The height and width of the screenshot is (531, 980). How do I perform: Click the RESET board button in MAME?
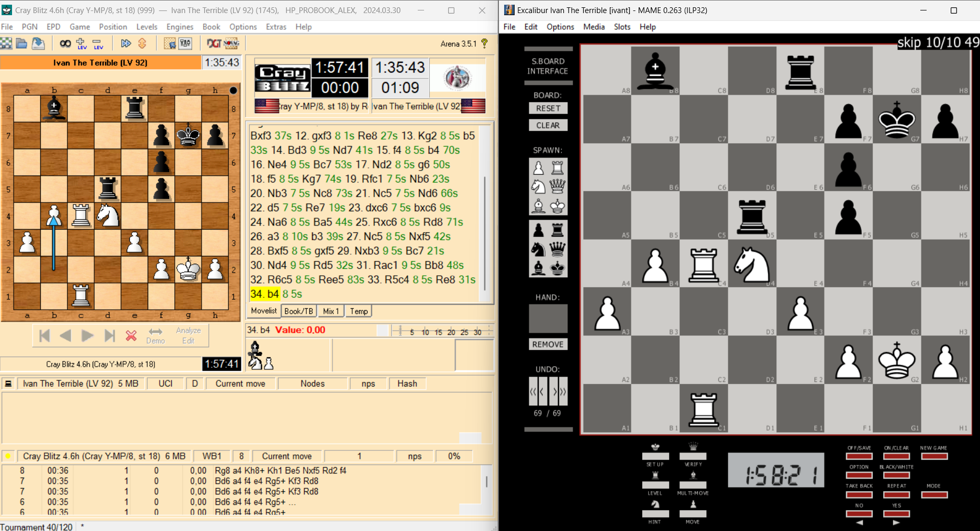tap(548, 108)
